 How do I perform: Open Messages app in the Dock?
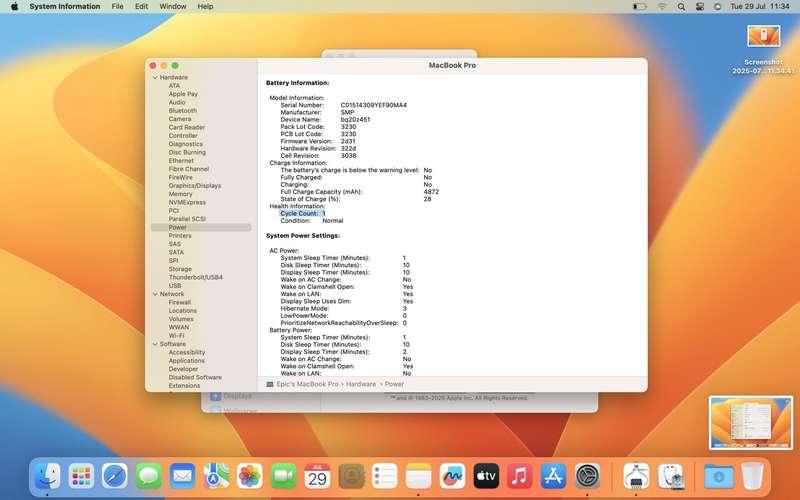click(x=148, y=477)
